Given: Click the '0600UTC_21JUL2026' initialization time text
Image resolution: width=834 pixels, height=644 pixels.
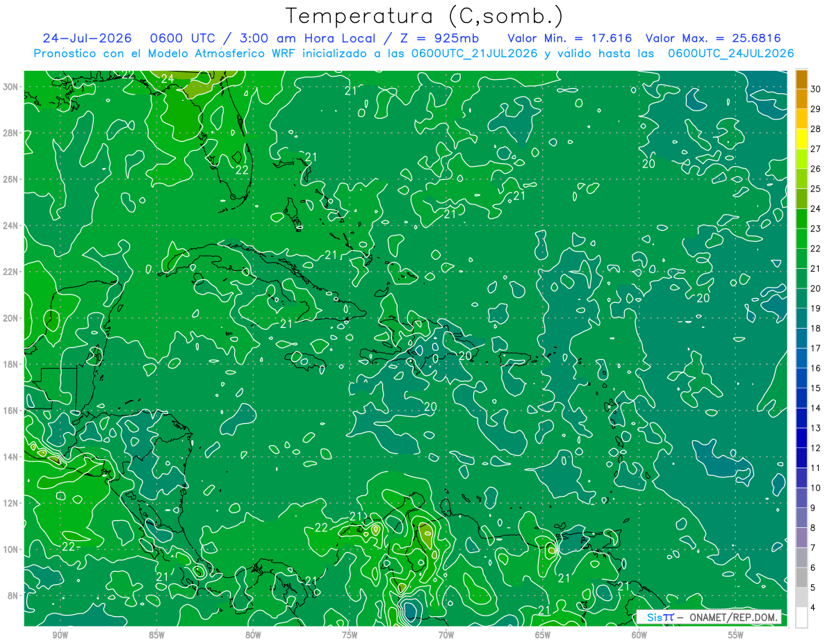Looking at the screenshot, I should coord(474,53).
